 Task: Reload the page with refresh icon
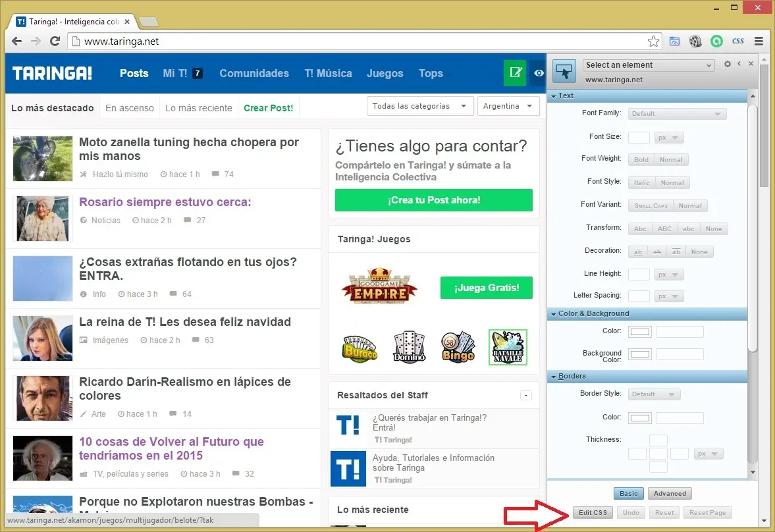coord(55,41)
